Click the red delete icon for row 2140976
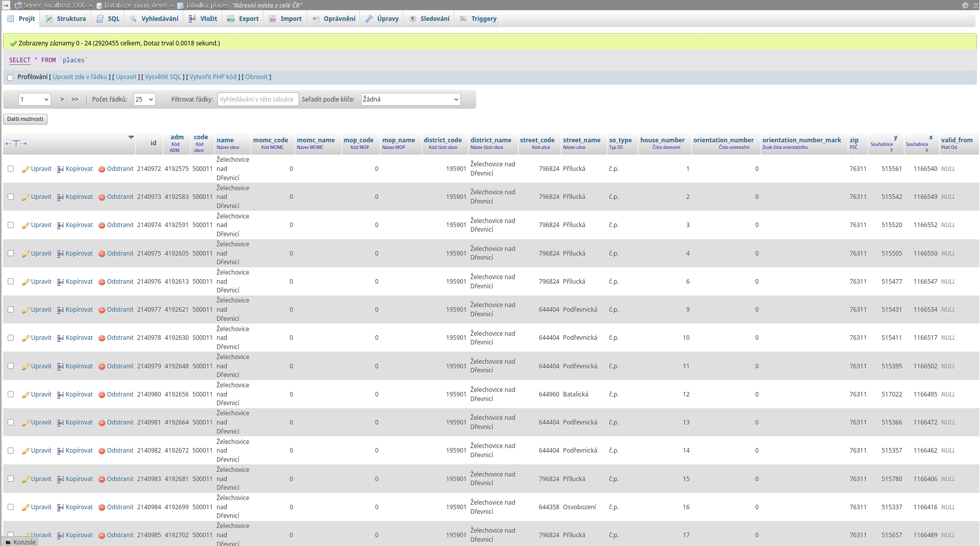This screenshot has height=546, width=980. click(102, 282)
